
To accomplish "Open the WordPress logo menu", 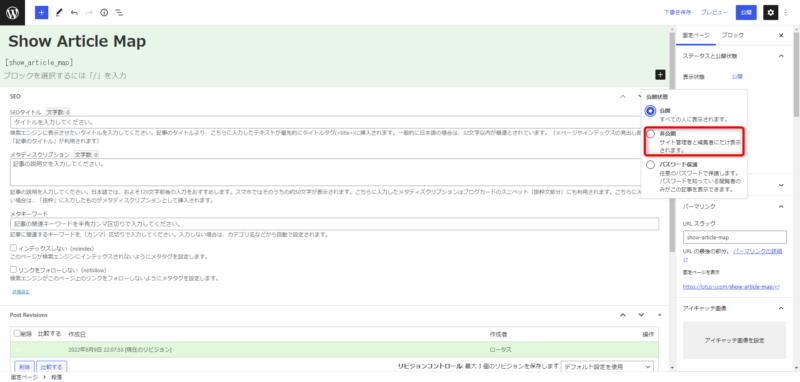I will coord(12,12).
